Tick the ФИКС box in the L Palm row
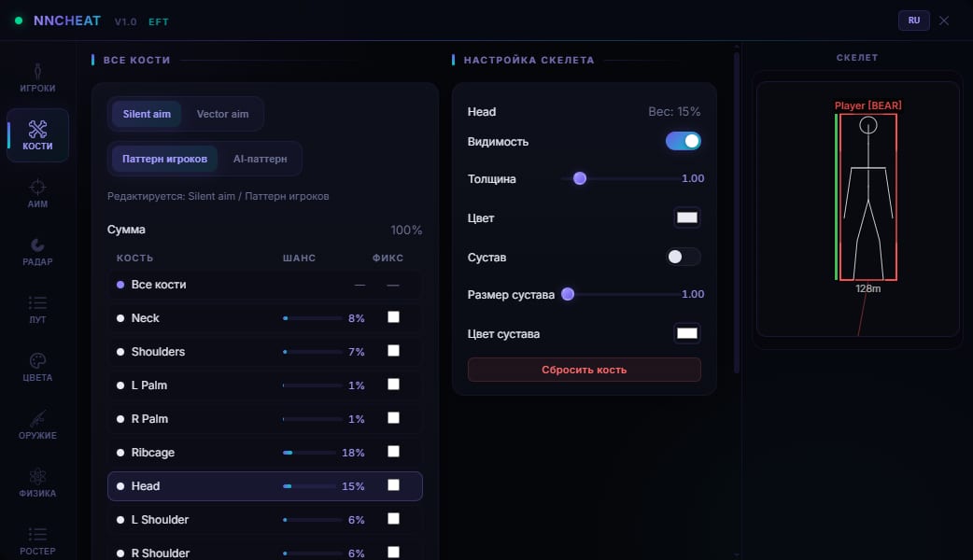973x560 pixels. pos(393,384)
